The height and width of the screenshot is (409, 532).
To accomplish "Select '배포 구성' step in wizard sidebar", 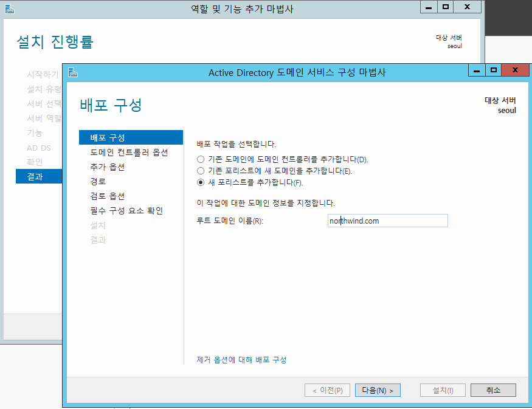I will coord(131,137).
